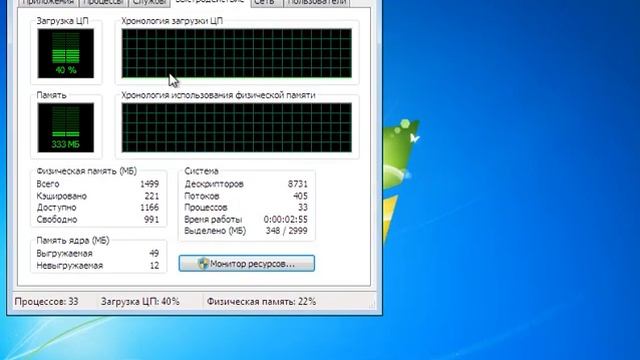Click the CPU usage gauge showing 40 %
Image resolution: width=640 pixels, height=360 pixels.
pos(66,53)
